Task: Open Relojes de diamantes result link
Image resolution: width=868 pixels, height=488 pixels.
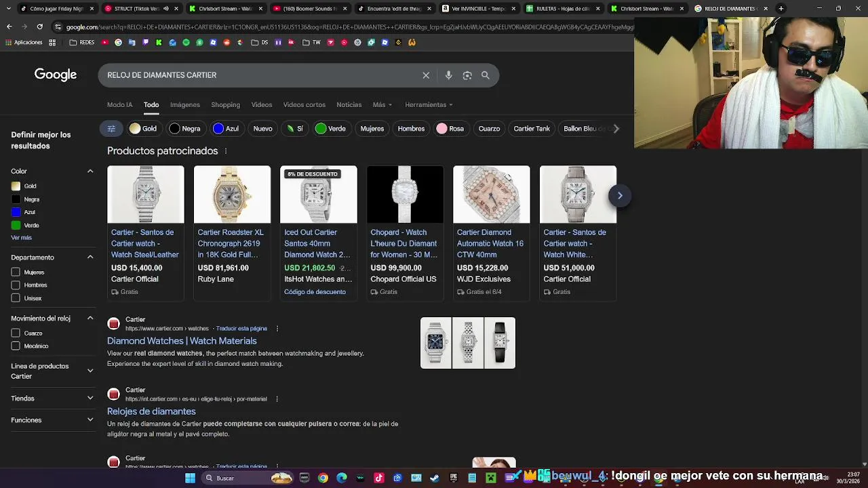Action: click(151, 411)
